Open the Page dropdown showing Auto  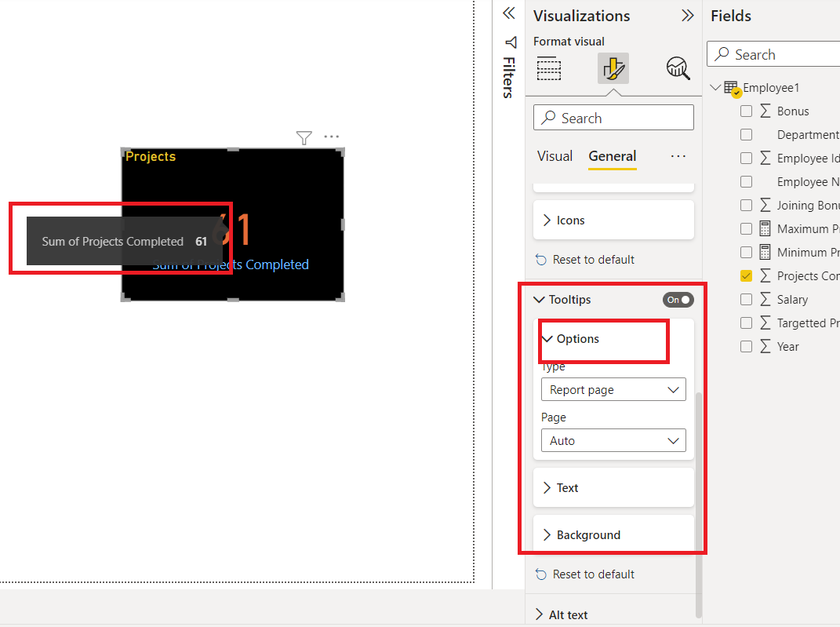[x=613, y=440]
